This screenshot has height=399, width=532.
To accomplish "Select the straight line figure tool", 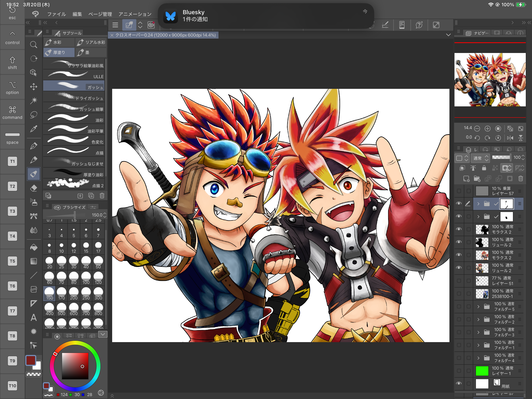I will click(34, 275).
